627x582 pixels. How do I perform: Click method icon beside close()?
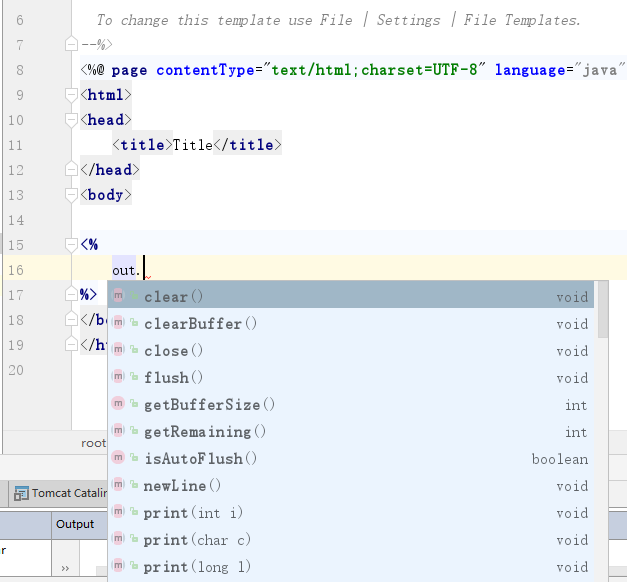(x=118, y=349)
